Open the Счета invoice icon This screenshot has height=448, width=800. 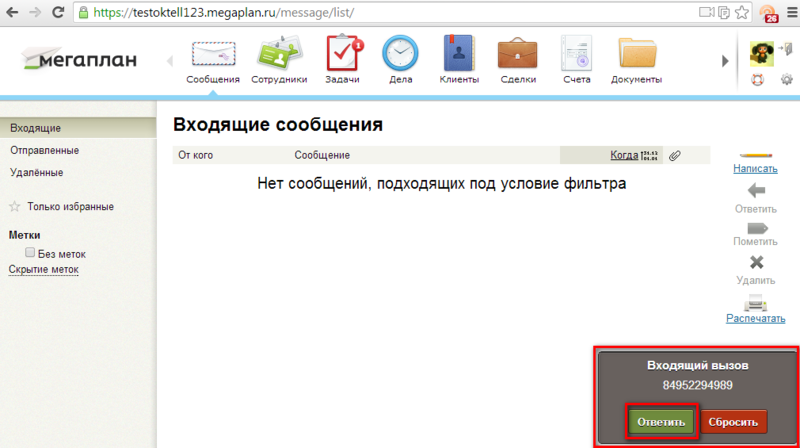point(576,54)
